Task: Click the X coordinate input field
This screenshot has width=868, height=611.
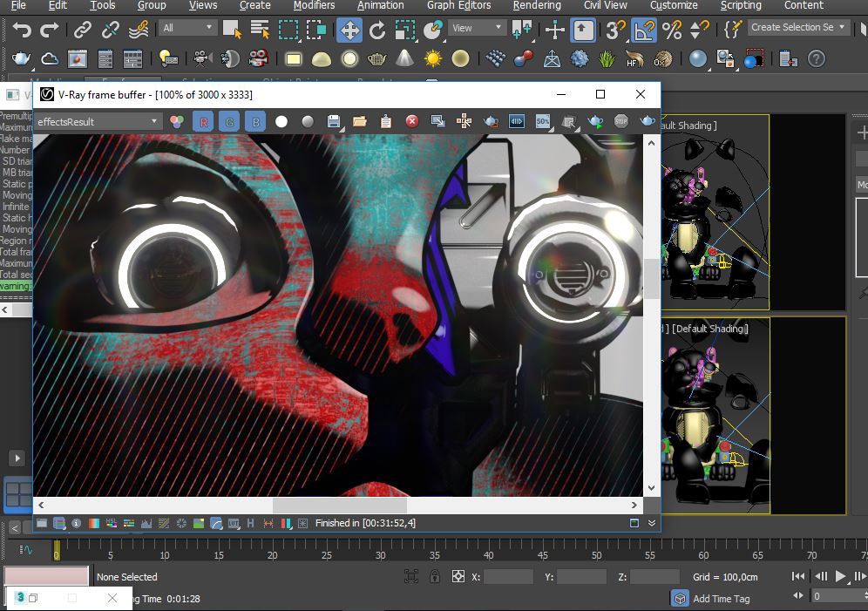Action: [508, 577]
